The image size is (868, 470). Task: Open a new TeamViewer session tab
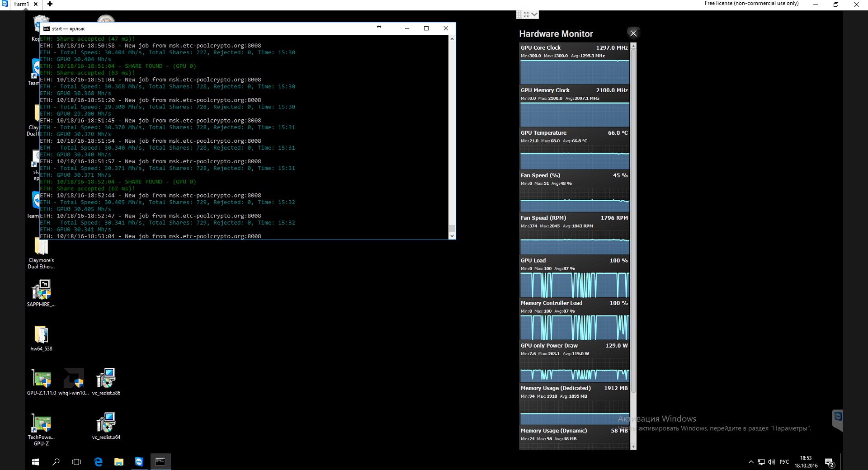(x=50, y=4)
